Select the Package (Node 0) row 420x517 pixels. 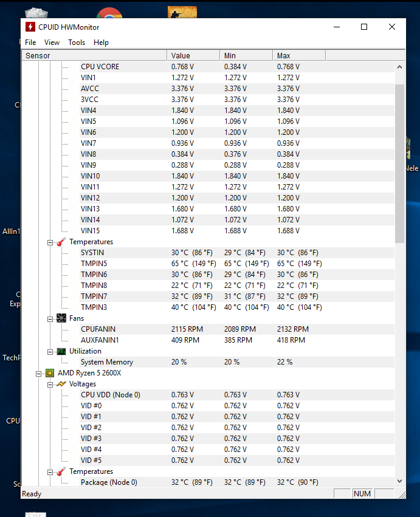pos(237,482)
